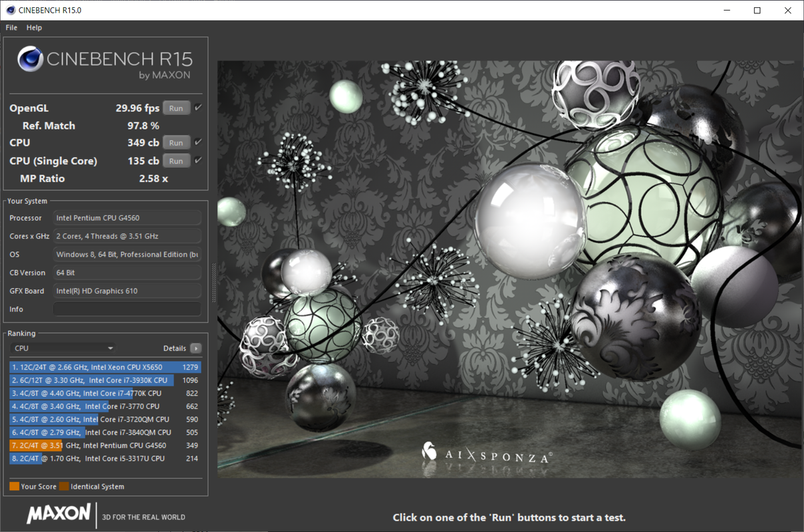The width and height of the screenshot is (804, 532).
Task: Open the File menu
Action: 11,28
